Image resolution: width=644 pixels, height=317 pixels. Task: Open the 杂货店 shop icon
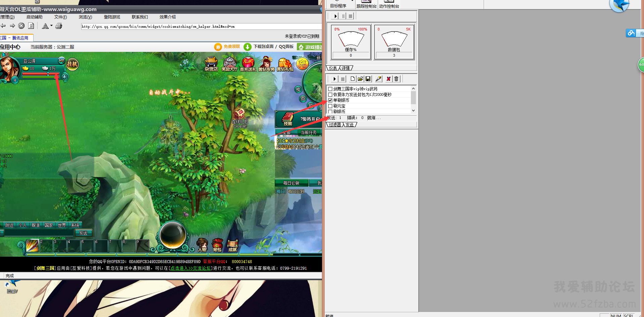[211, 64]
